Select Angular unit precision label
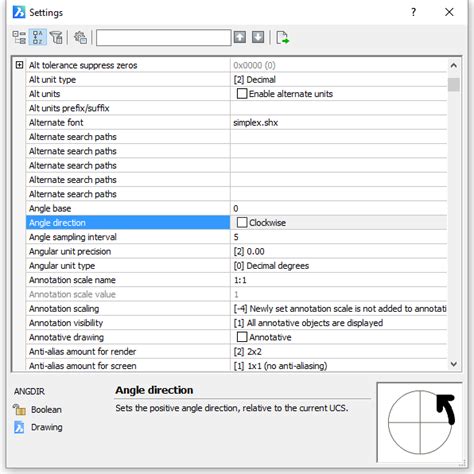Screen dimensions: 474x474 point(70,251)
